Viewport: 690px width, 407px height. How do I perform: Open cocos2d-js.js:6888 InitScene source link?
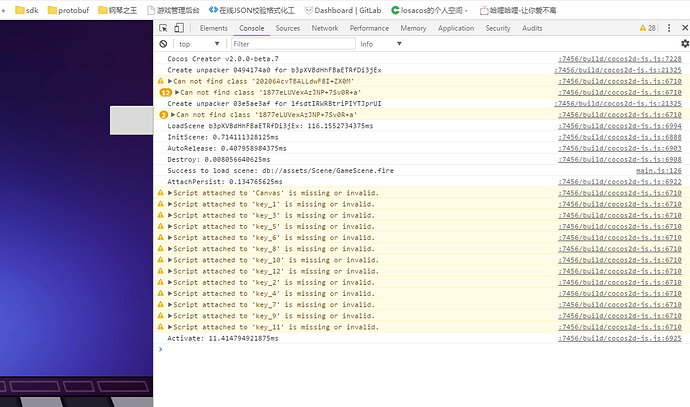[x=620, y=137]
